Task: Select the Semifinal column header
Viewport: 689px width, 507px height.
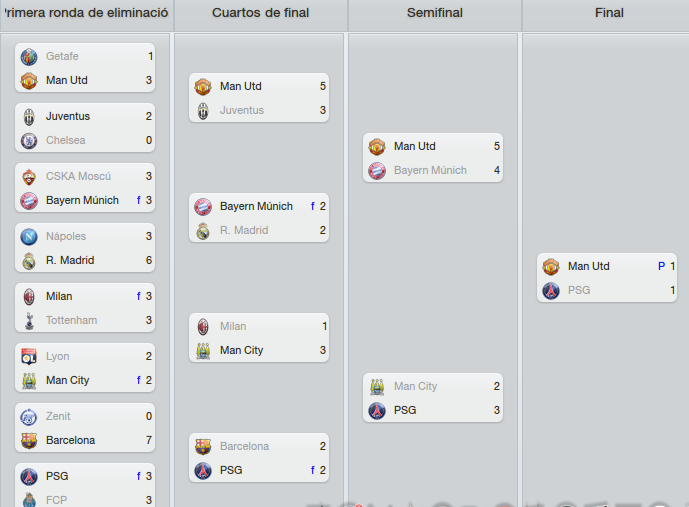Action: (x=435, y=14)
